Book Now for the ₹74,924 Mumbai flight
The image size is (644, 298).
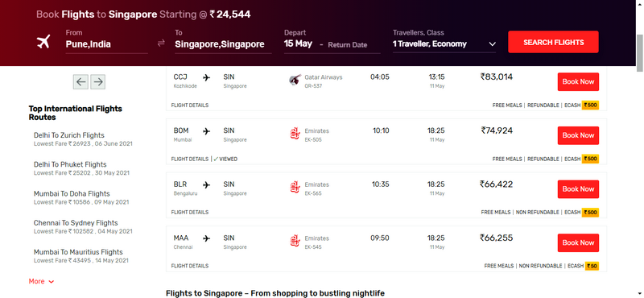coord(578,135)
